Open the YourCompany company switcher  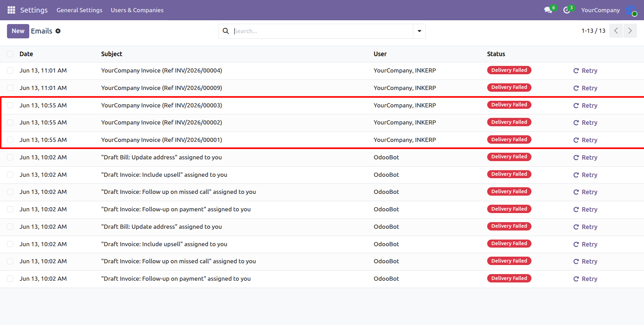600,10
